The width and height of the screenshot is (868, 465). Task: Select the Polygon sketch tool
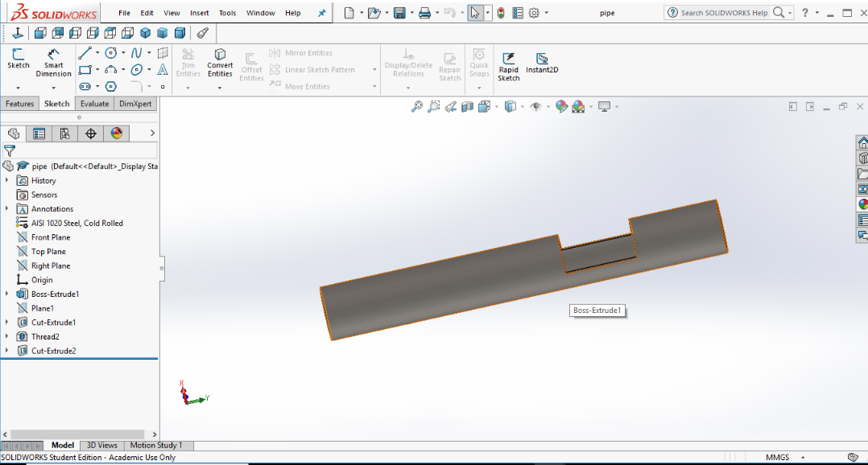coord(111,86)
